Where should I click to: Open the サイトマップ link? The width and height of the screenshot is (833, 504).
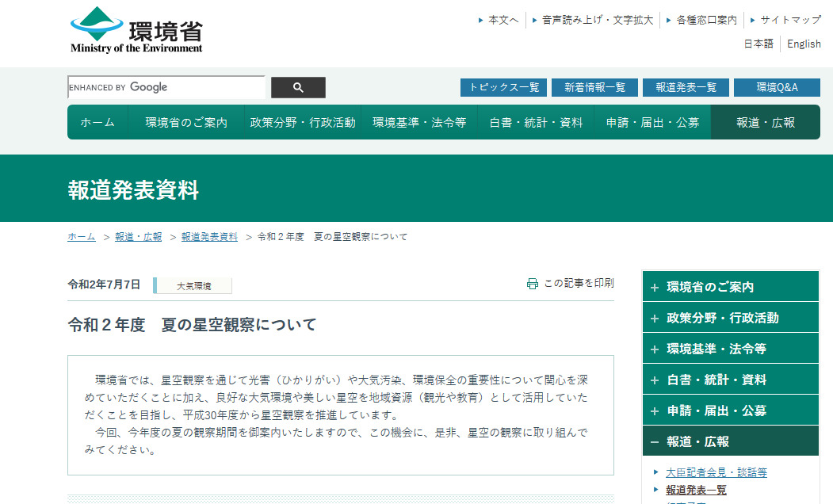coord(790,20)
